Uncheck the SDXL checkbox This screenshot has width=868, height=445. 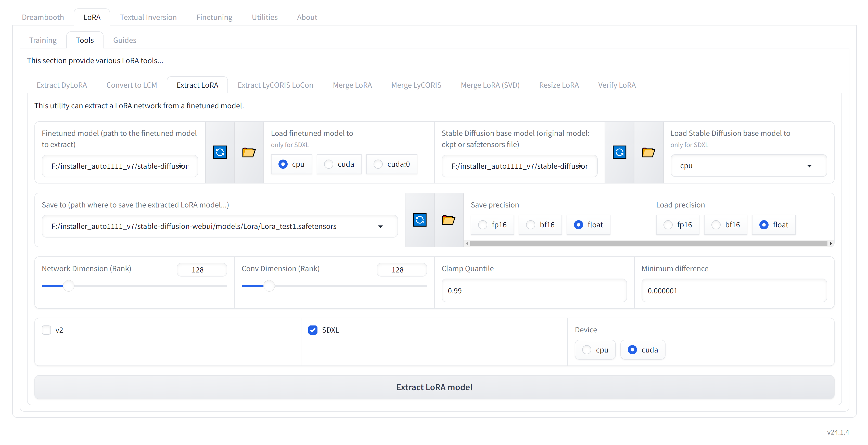click(313, 330)
